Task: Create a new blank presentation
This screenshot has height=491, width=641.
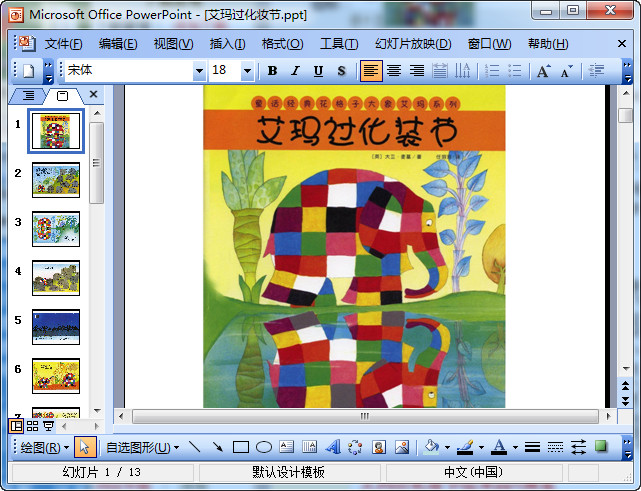Action: pyautogui.click(x=28, y=71)
